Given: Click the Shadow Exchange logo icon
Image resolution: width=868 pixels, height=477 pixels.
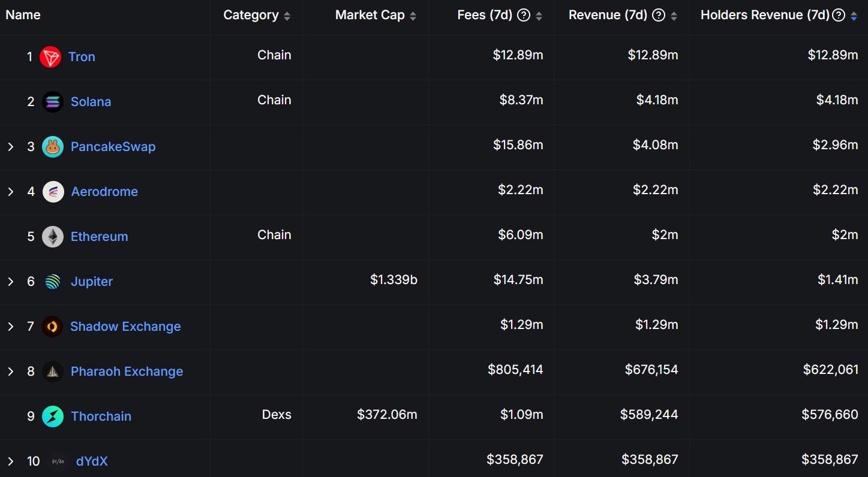Looking at the screenshot, I should (52, 327).
